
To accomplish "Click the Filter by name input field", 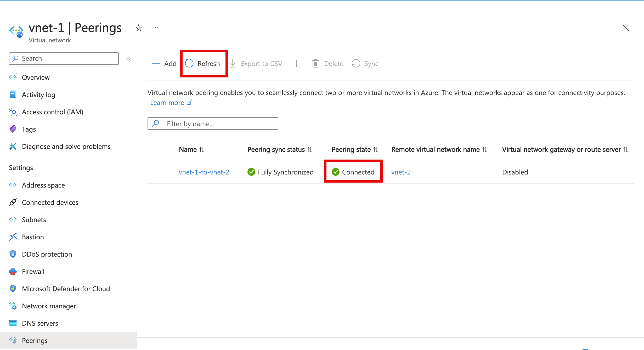I will (x=213, y=123).
